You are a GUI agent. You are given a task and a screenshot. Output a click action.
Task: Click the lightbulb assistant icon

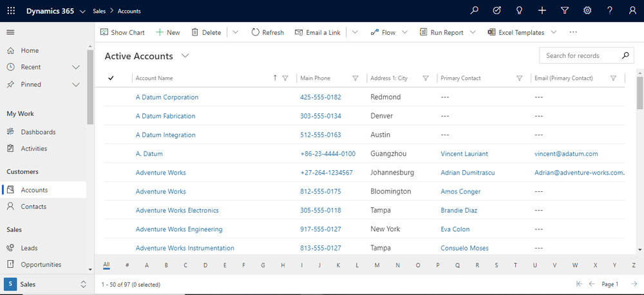pyautogui.click(x=519, y=11)
